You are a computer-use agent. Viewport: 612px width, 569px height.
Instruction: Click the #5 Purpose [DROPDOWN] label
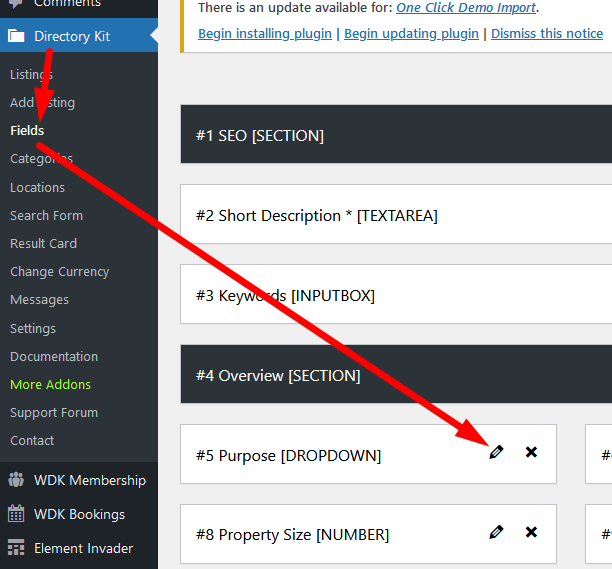coord(288,455)
